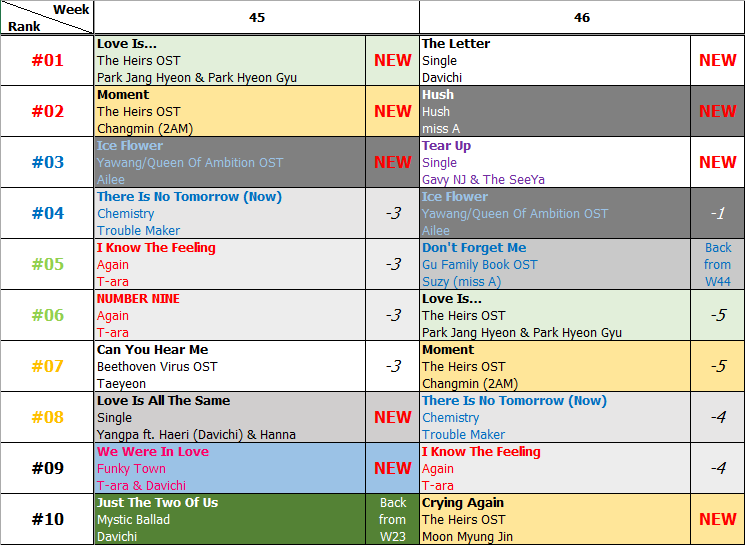Click 'We Were In Love' cell
Viewport: 745px width, 545px height.
point(230,468)
